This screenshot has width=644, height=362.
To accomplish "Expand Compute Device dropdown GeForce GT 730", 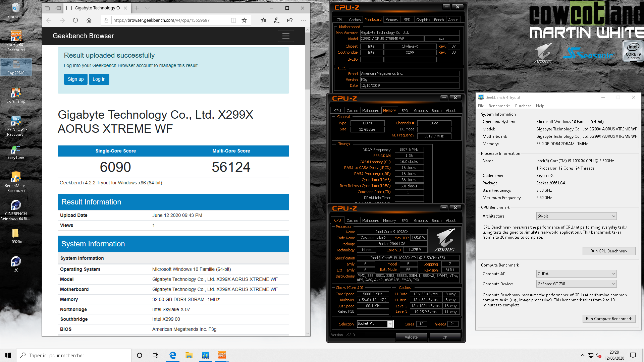I will pyautogui.click(x=576, y=284).
